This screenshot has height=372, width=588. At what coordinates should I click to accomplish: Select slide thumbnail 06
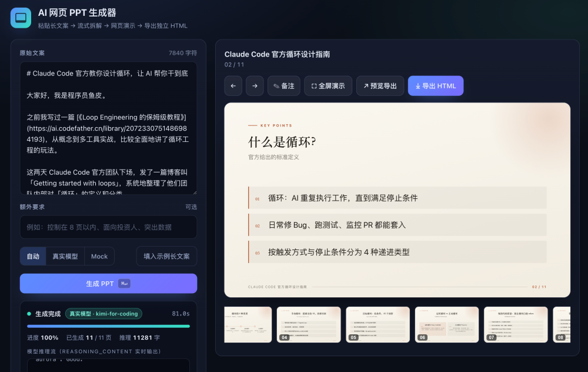[447, 324]
